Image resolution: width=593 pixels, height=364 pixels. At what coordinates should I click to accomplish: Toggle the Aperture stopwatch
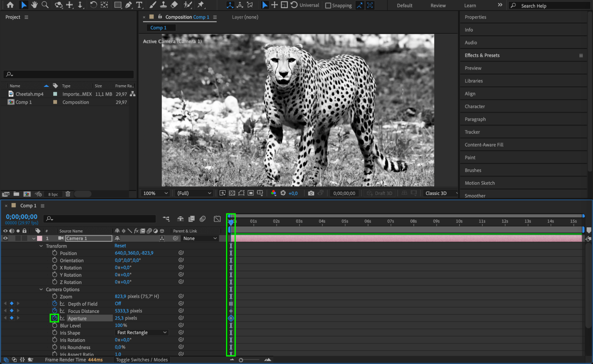tap(54, 318)
